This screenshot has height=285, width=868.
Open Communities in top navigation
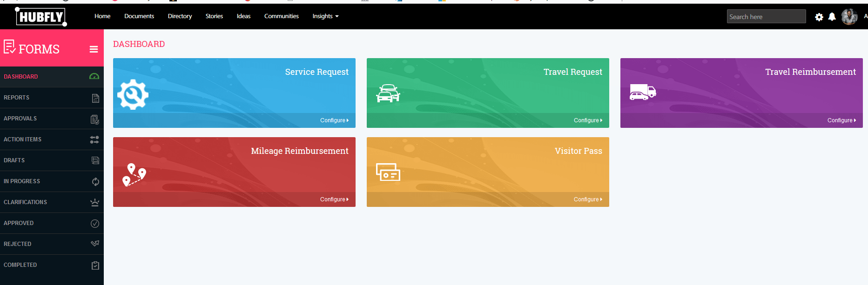pos(282,16)
